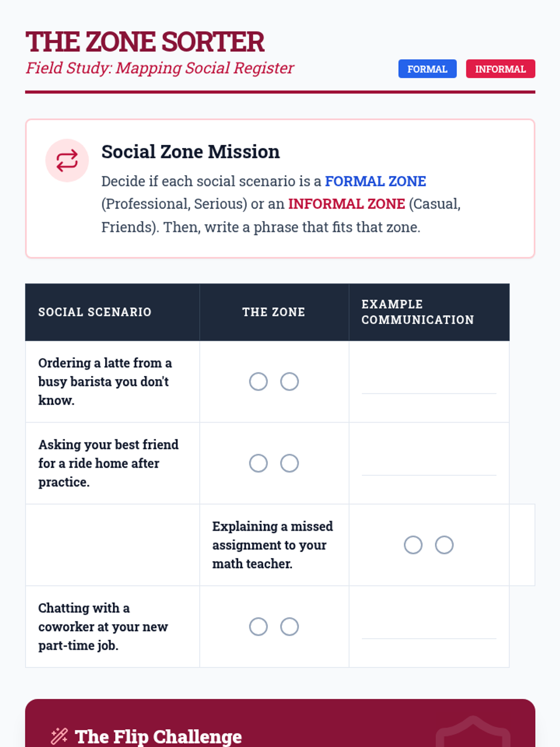Mark second radio for coworker chatting scenario

click(x=289, y=627)
